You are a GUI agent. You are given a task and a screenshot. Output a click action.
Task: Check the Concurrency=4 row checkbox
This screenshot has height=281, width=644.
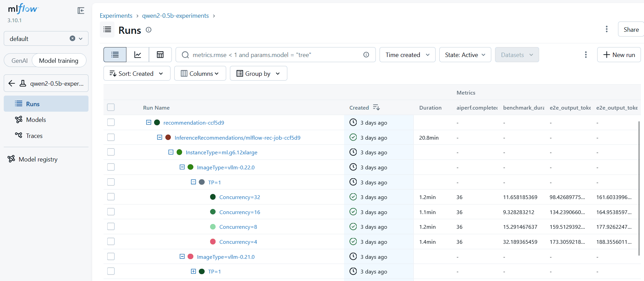111,241
